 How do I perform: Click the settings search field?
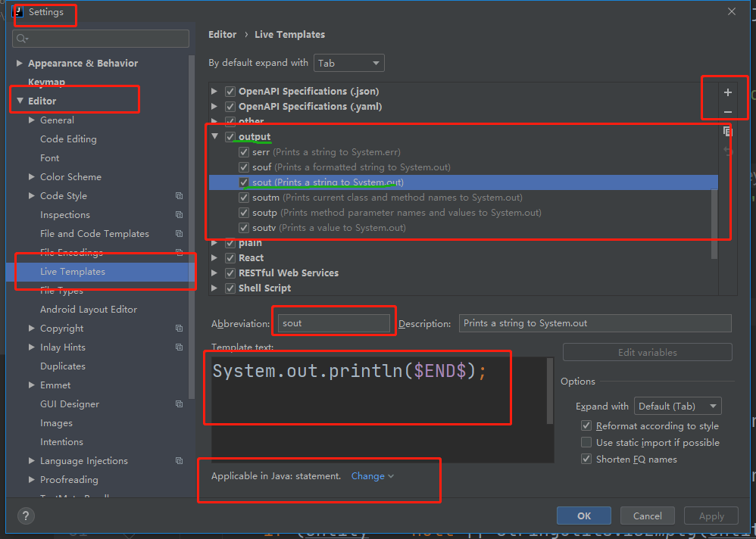(x=101, y=39)
